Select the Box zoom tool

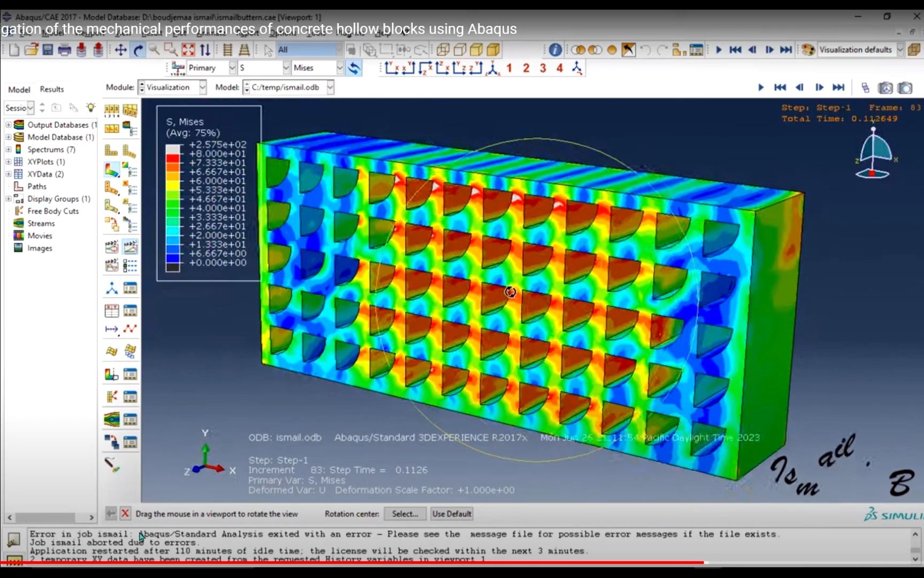pos(171,50)
